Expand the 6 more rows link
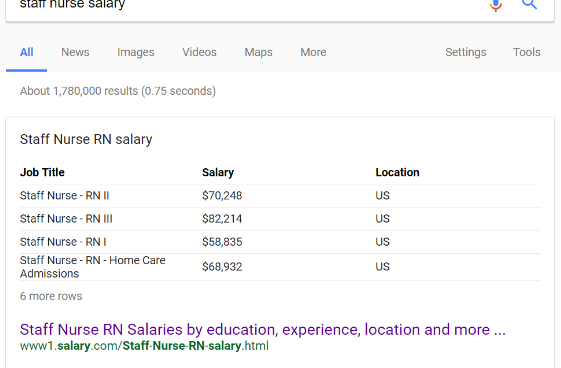This screenshot has width=561, height=368. (51, 296)
